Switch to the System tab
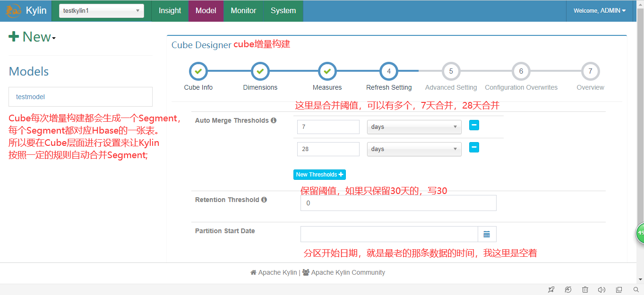The width and height of the screenshot is (644, 295). 283,10
